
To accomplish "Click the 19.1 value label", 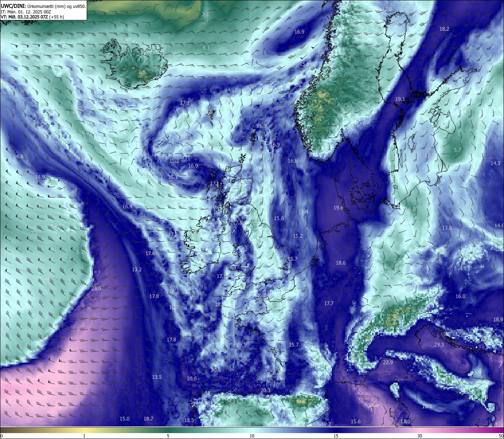I will tap(400, 99).
